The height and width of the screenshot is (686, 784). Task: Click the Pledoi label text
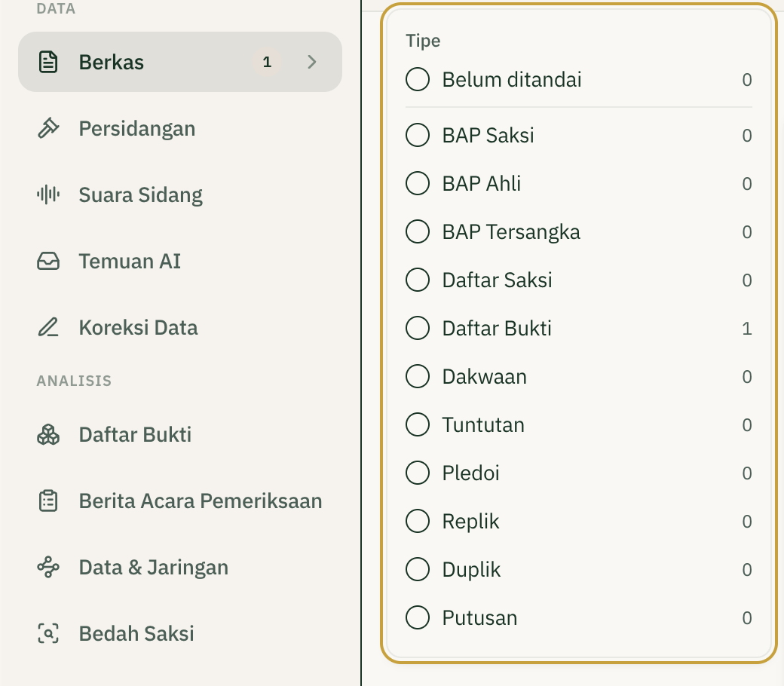pos(470,473)
